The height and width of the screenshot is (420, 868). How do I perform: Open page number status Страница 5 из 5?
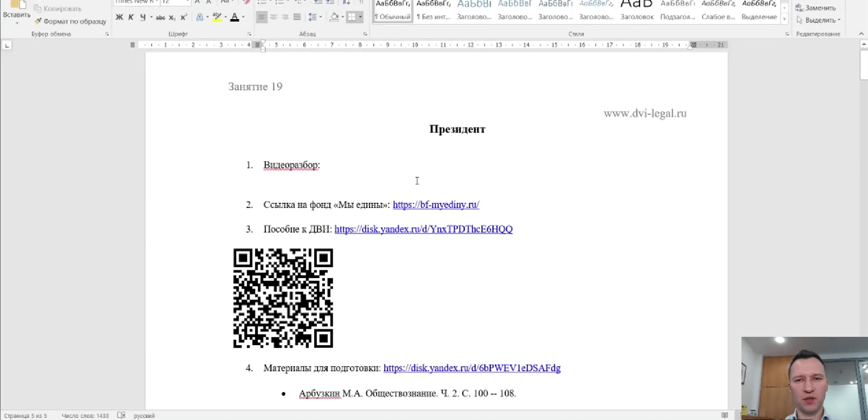click(x=26, y=416)
